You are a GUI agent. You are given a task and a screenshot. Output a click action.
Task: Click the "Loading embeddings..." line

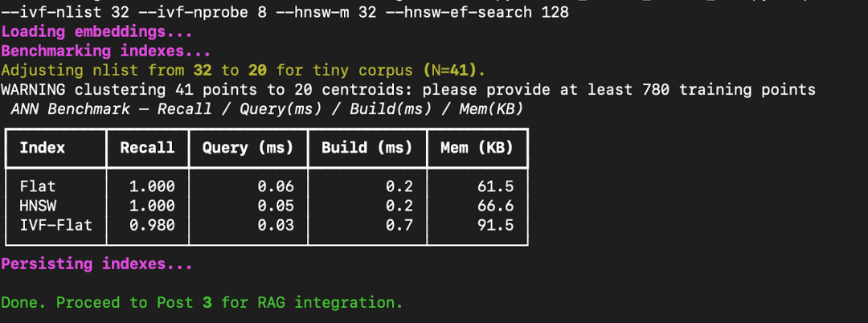point(96,33)
